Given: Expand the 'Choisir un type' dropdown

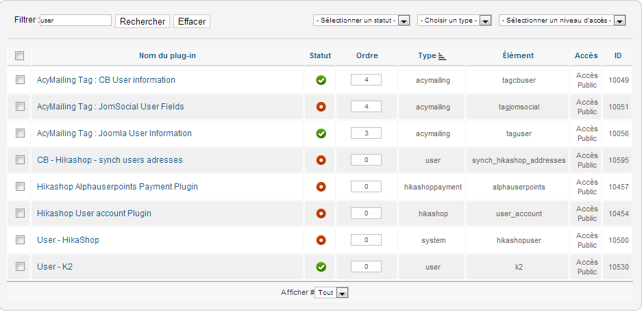Looking at the screenshot, I should [x=454, y=21].
